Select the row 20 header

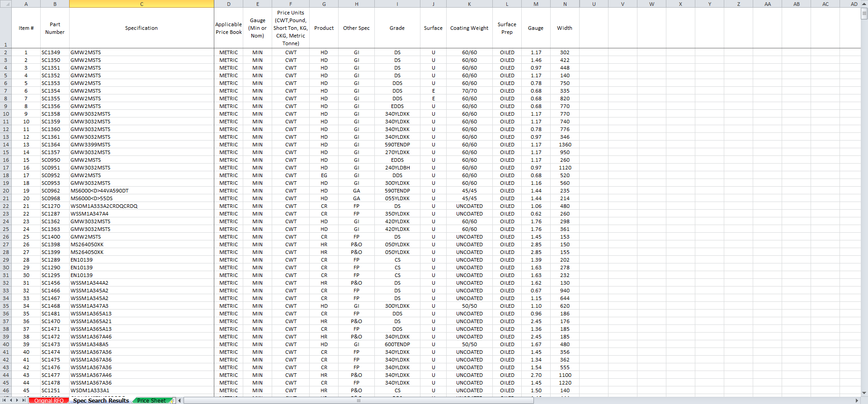pos(6,191)
